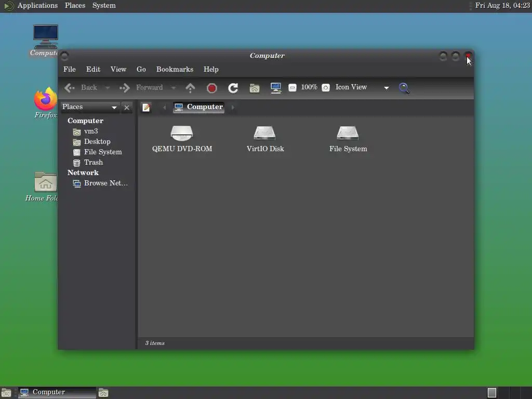Select Browse Network in sidebar
This screenshot has width=532, height=399.
(x=100, y=183)
